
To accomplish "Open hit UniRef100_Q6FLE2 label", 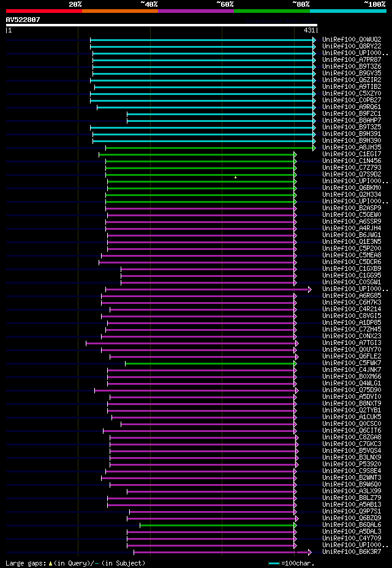I will [x=352, y=358].
